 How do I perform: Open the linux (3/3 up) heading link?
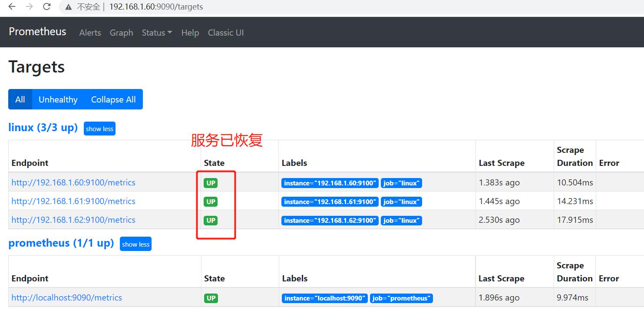[43, 128]
